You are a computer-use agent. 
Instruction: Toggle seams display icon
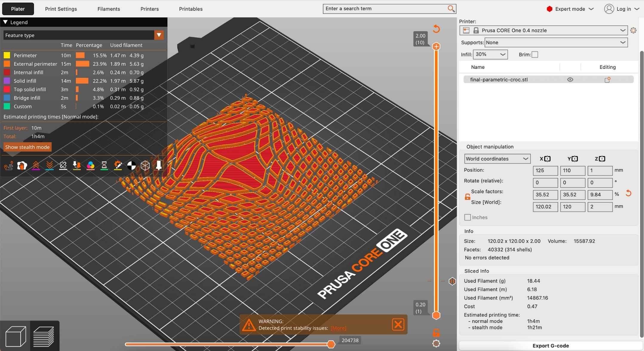point(63,166)
